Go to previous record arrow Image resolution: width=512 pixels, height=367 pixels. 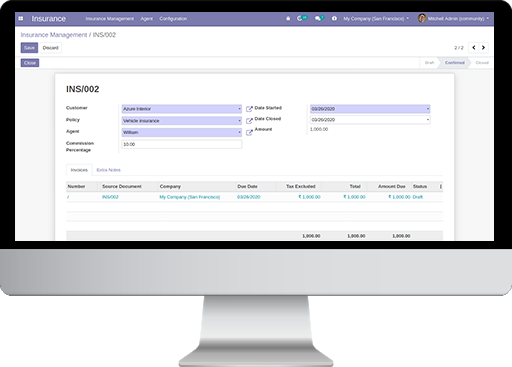(x=473, y=48)
